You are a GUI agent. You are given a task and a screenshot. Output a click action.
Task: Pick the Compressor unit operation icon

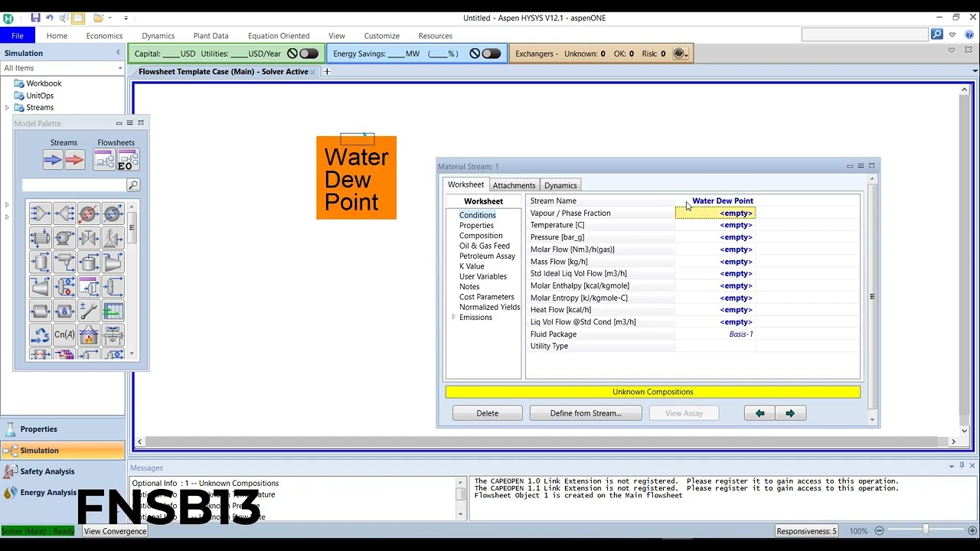113,262
